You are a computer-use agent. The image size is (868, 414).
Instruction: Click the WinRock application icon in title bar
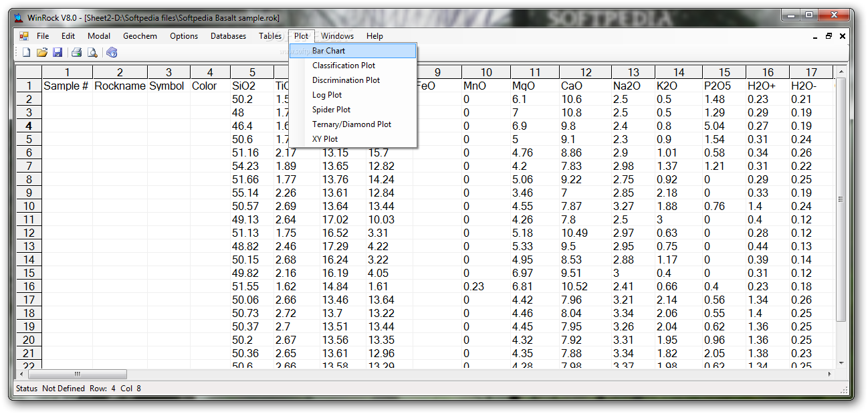click(x=18, y=17)
